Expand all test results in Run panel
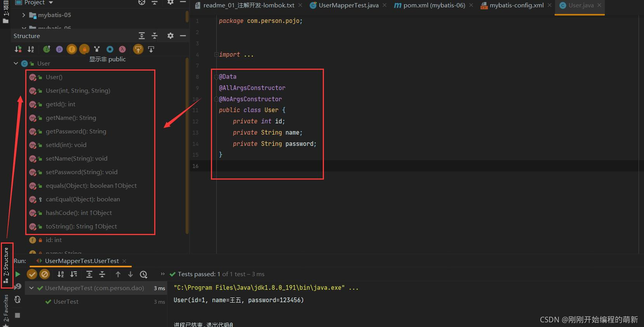 89,274
